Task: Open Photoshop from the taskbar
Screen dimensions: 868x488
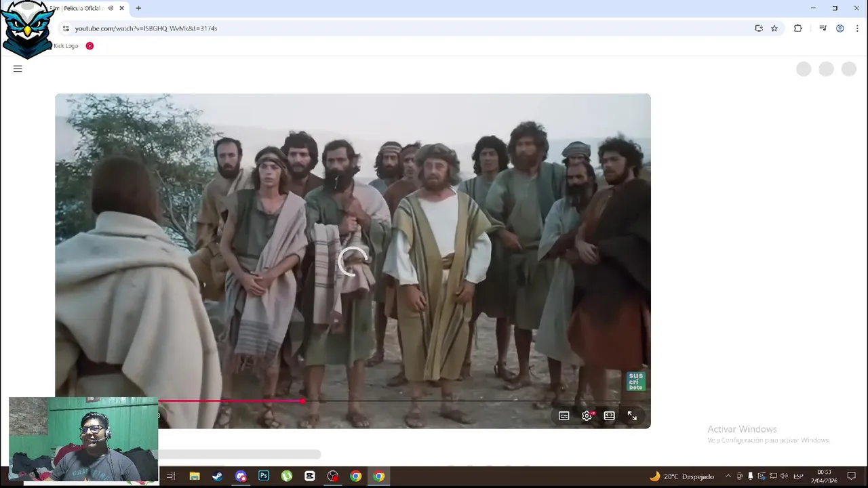Action: (263, 476)
